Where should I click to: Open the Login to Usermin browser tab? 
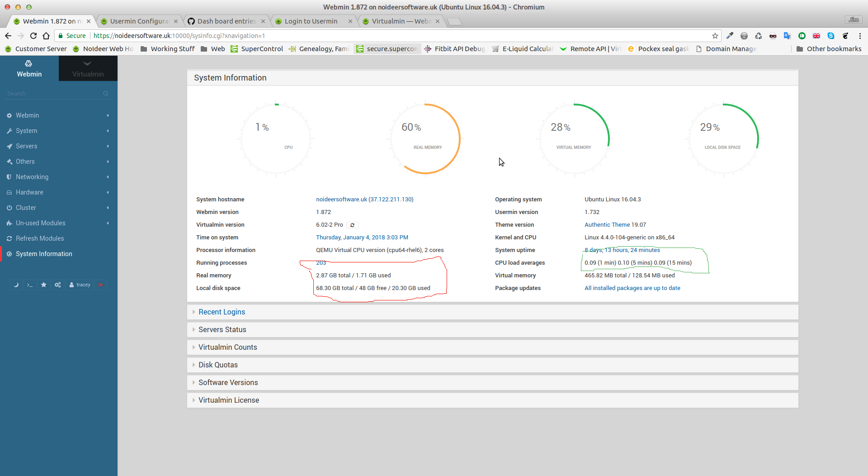(x=314, y=21)
